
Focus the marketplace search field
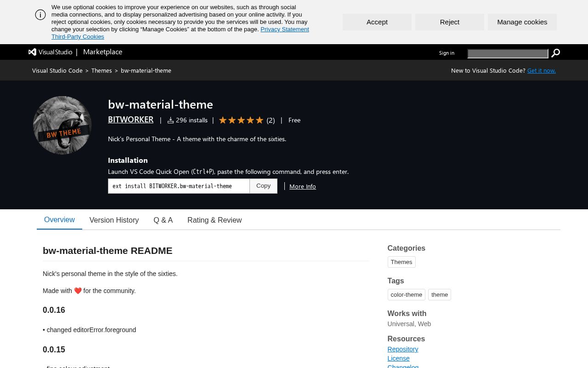tap(508, 53)
